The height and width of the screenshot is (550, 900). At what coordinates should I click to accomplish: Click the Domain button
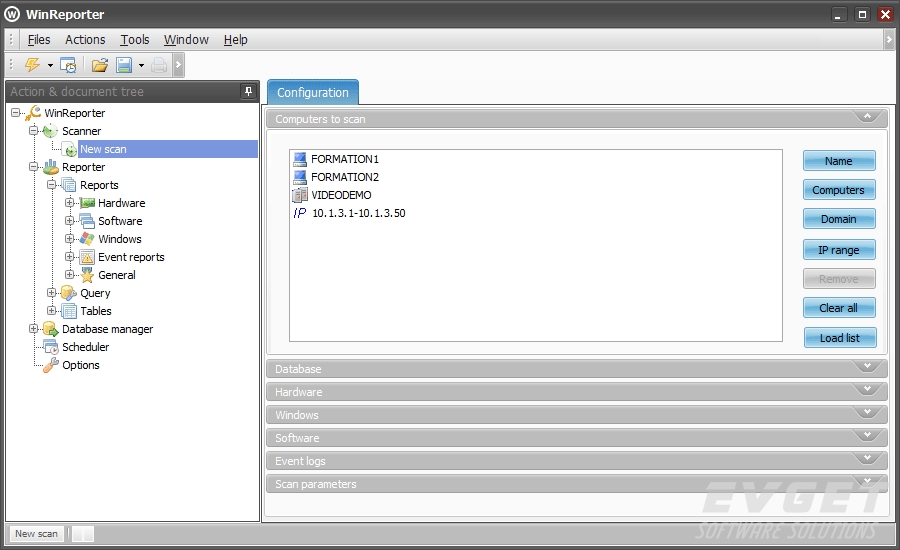(839, 219)
